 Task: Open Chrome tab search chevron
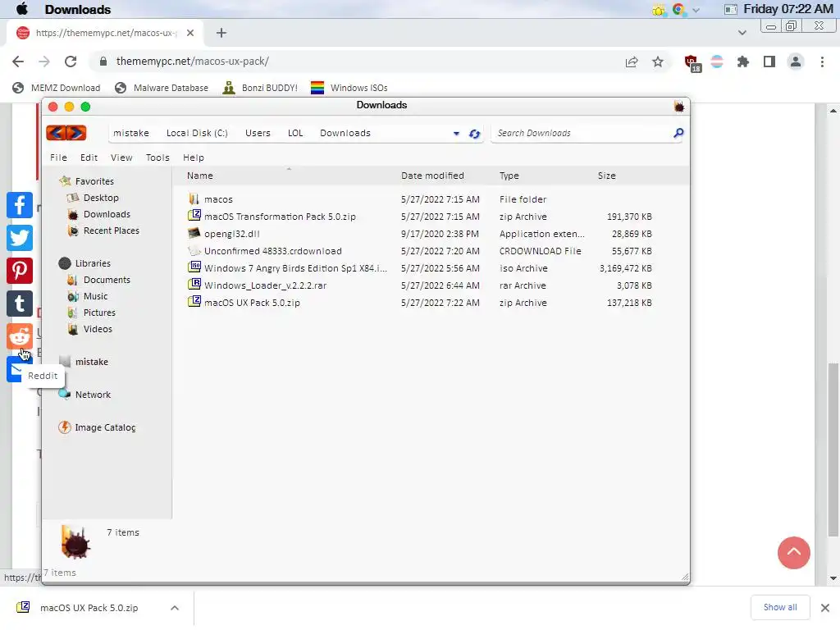pyautogui.click(x=742, y=33)
